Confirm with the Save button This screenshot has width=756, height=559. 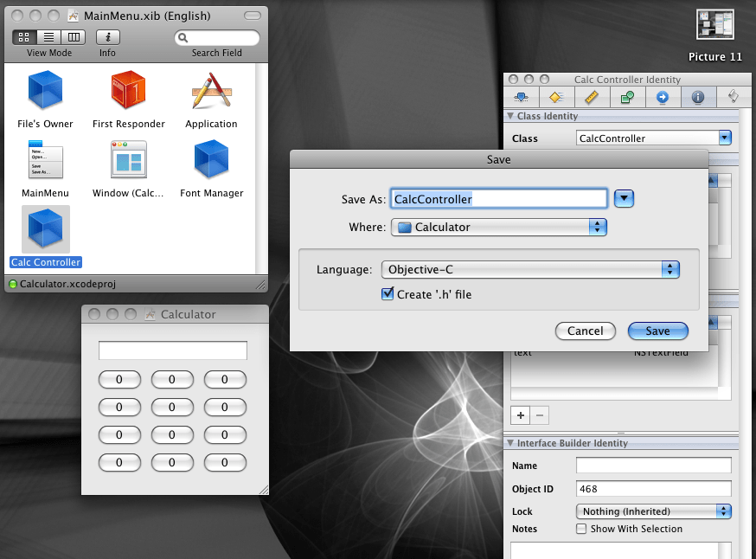tap(657, 331)
